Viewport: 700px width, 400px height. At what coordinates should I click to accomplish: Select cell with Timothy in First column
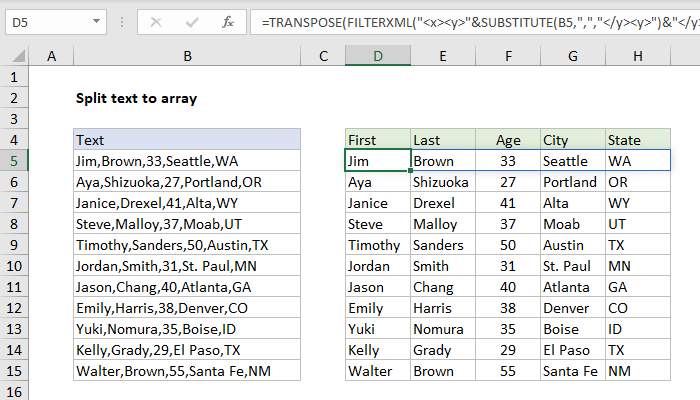pyautogui.click(x=377, y=245)
